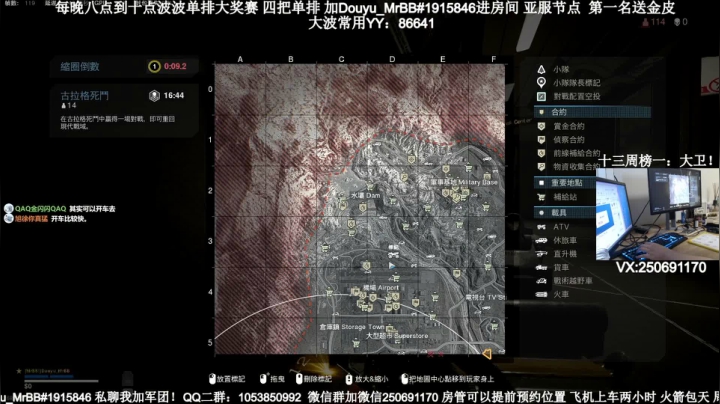720x404 pixels.
Task: Click the 戰術越野車 tactical rover legend icon
Action: click(x=541, y=281)
